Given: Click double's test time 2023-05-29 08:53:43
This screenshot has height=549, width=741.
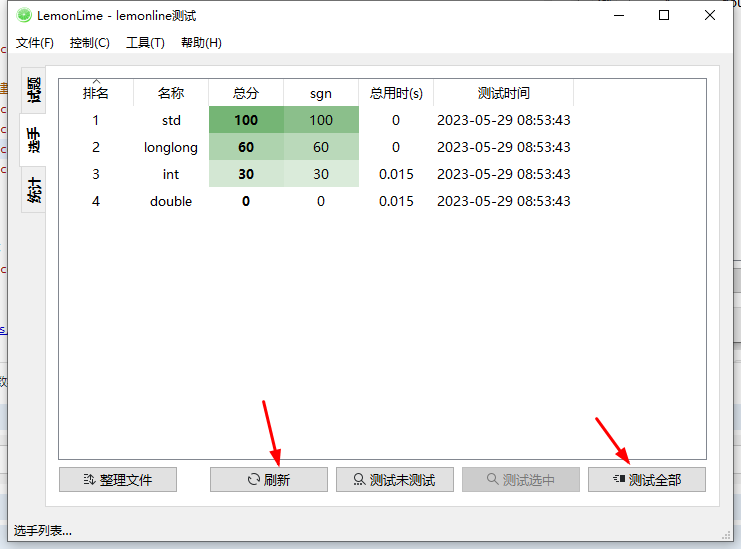Looking at the screenshot, I should (504, 201).
